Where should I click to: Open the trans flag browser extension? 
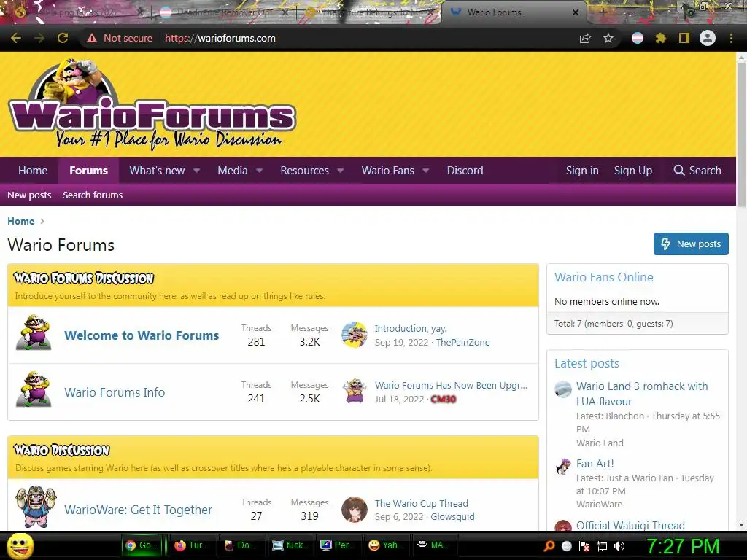click(x=638, y=38)
